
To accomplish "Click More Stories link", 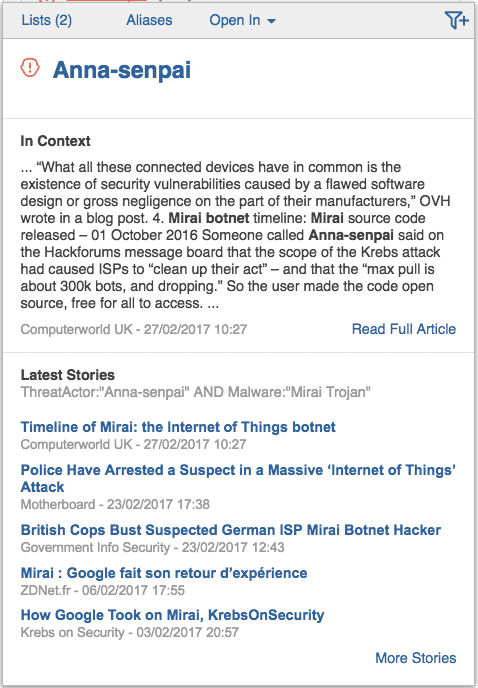I will point(416,658).
